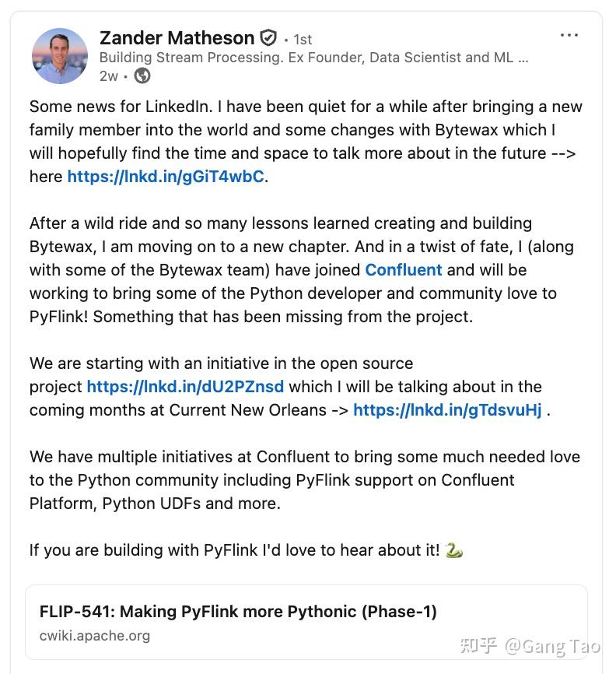Click the globe public visibility icon
Image resolution: width=616 pixels, height=674 pixels.
pyautogui.click(x=142, y=75)
